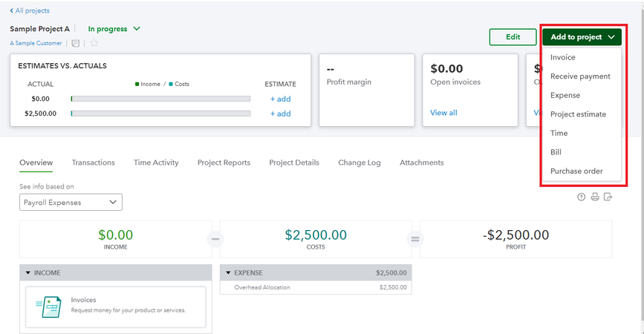Screen dimensions: 644x334
Task: Click the Add to project button
Action: point(582,36)
